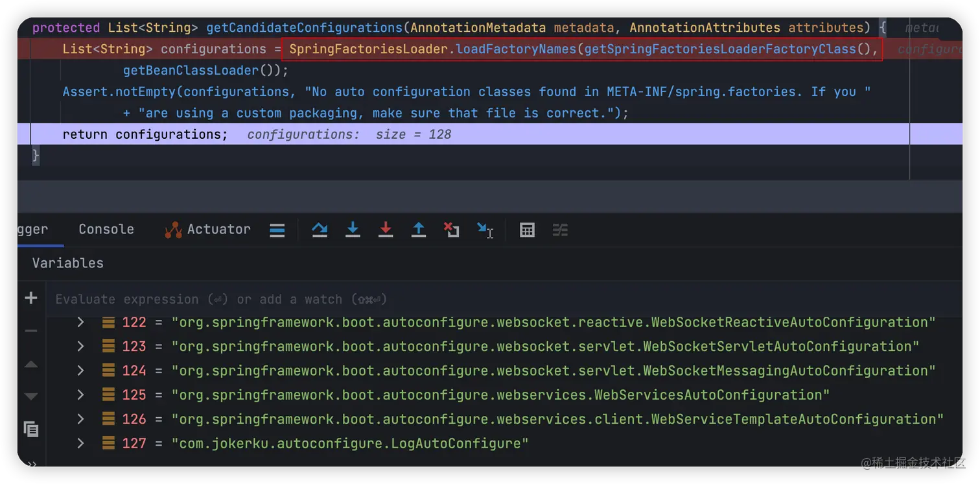The image size is (980, 484).
Task: Click the Variables panel header
Action: [68, 263]
